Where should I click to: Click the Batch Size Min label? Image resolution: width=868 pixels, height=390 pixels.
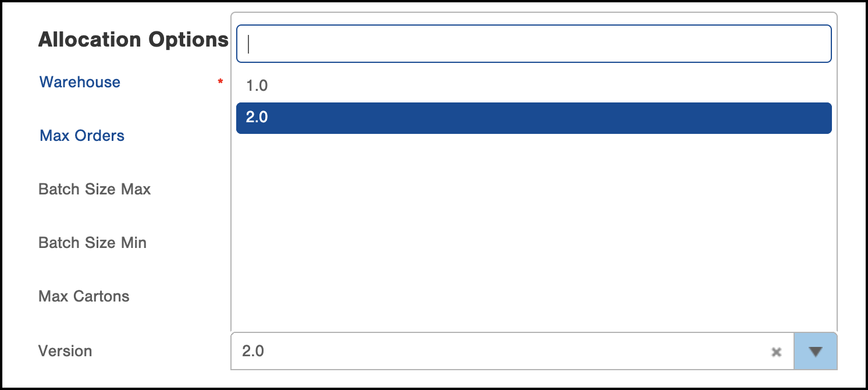tap(92, 243)
